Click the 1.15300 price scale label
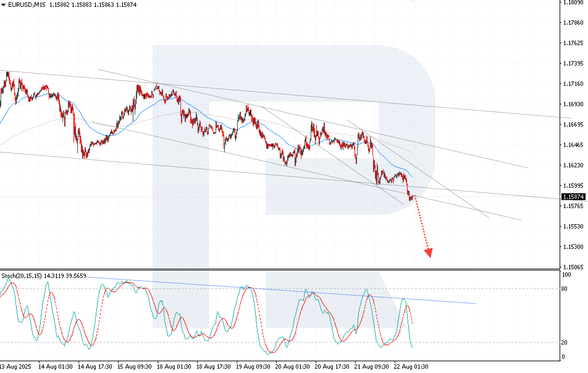 click(x=573, y=247)
